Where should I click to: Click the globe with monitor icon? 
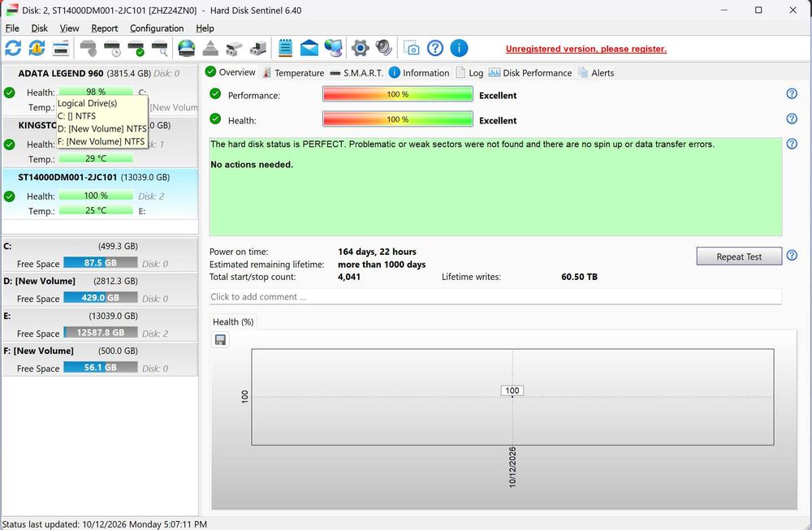[x=333, y=48]
